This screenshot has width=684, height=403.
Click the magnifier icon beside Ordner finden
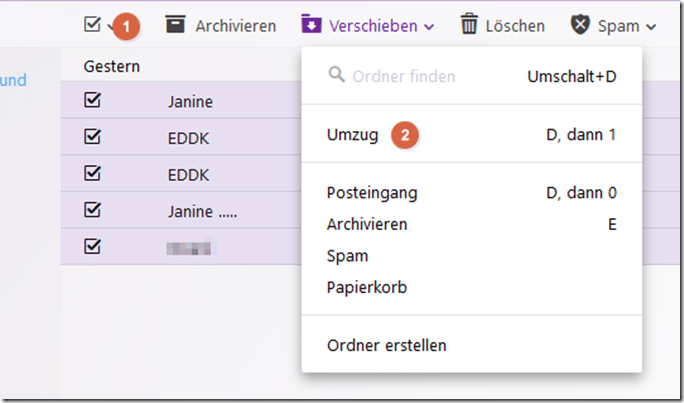tap(336, 75)
